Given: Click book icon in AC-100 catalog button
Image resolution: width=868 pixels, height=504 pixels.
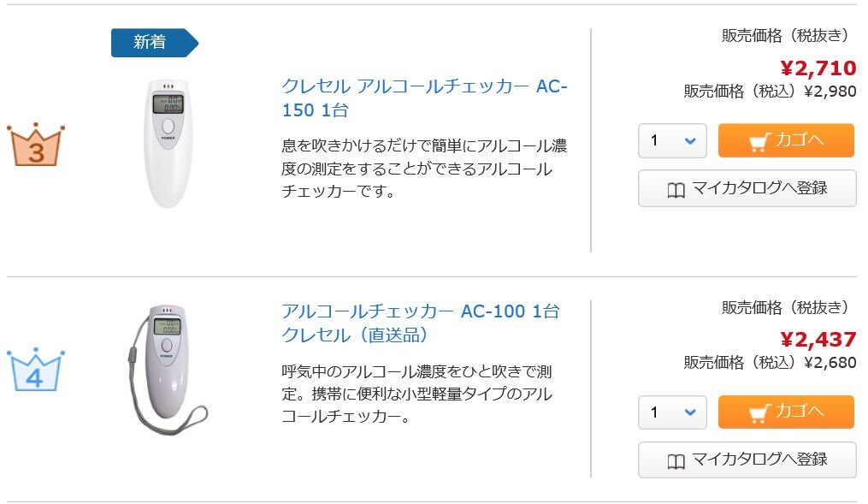Looking at the screenshot, I should point(676,461).
